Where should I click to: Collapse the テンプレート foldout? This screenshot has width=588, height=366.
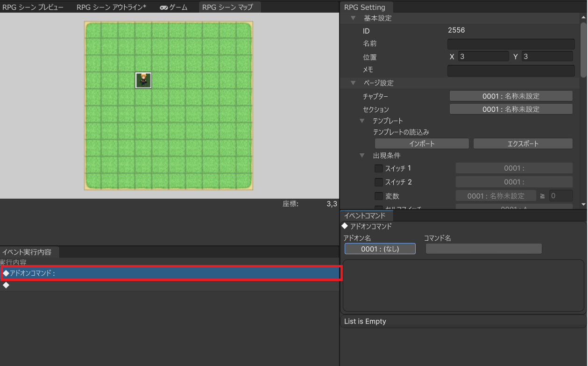click(362, 121)
